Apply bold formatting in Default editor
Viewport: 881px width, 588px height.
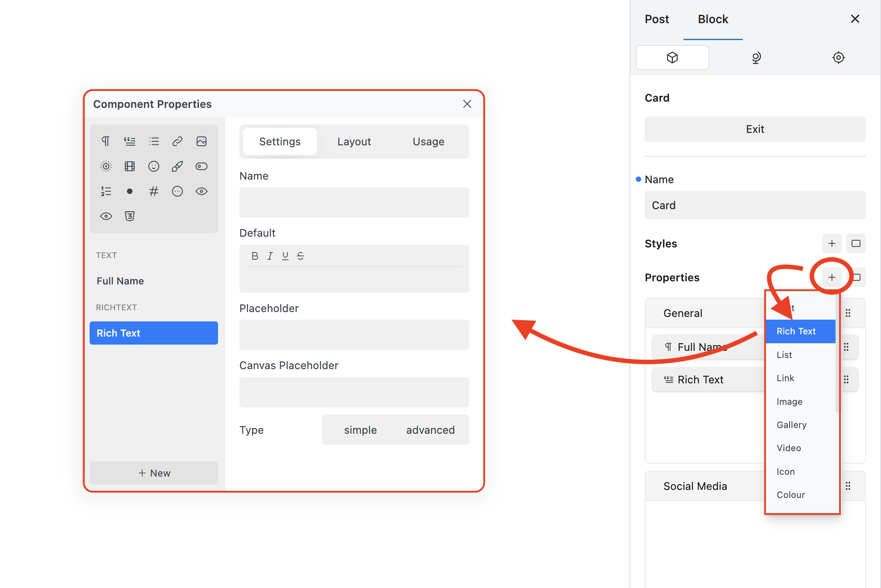point(255,256)
